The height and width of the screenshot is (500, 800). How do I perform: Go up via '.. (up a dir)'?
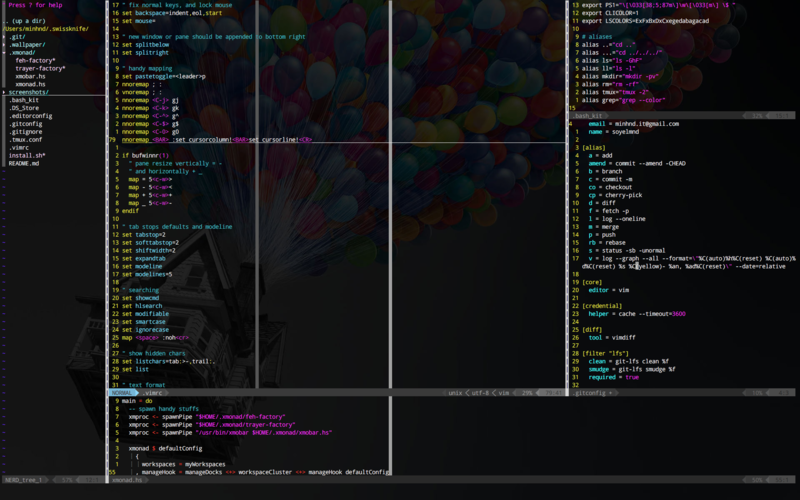tap(24, 21)
